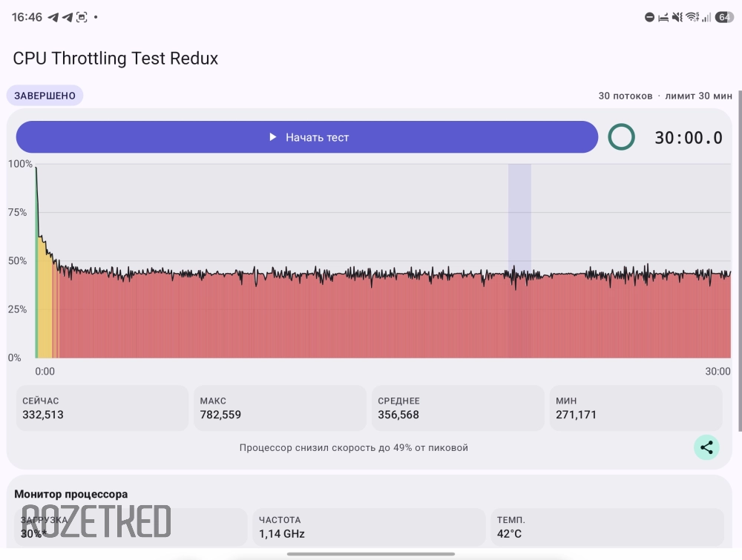Tap the Wi-Fi status icon
This screenshot has height=560, width=742.
coord(692,18)
